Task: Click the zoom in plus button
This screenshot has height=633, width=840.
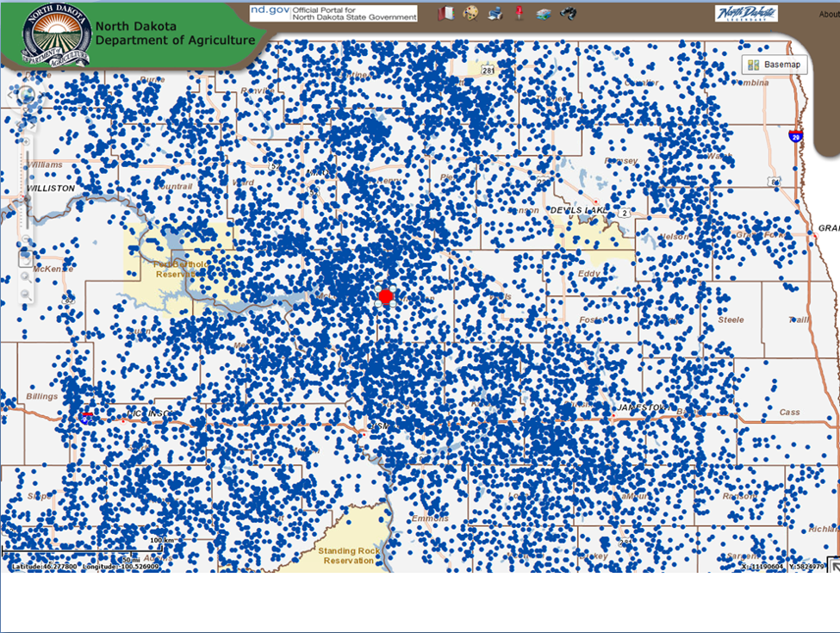Action: [x=26, y=141]
